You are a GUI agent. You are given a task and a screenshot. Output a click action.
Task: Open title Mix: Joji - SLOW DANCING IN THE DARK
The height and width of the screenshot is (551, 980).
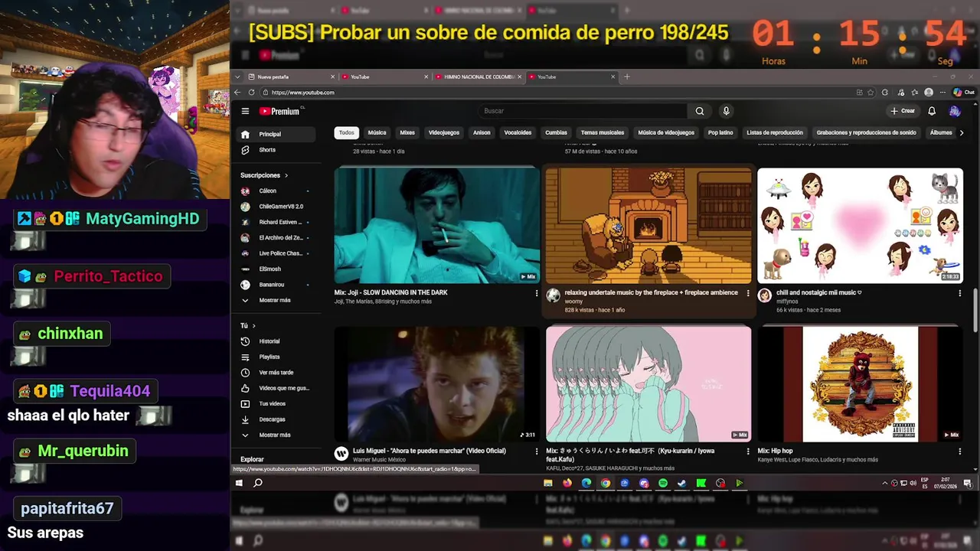coord(391,292)
